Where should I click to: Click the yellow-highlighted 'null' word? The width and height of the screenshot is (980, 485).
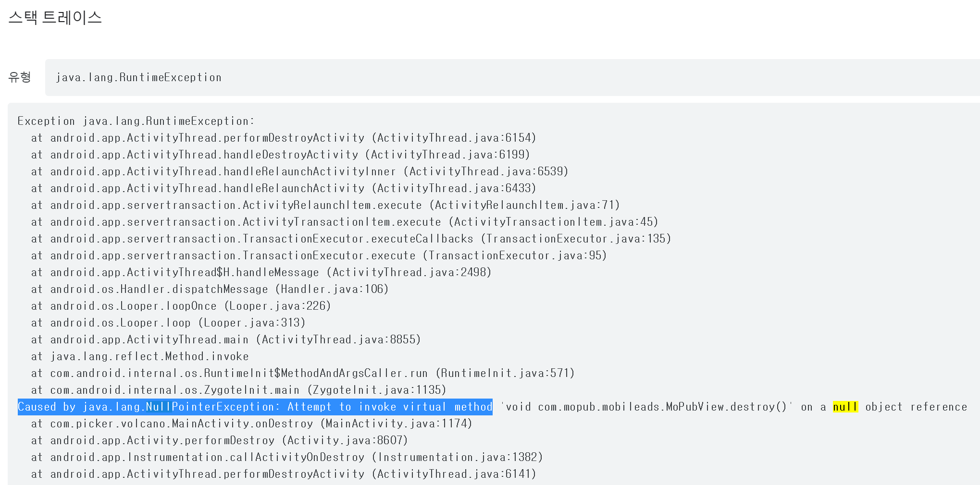click(845, 407)
